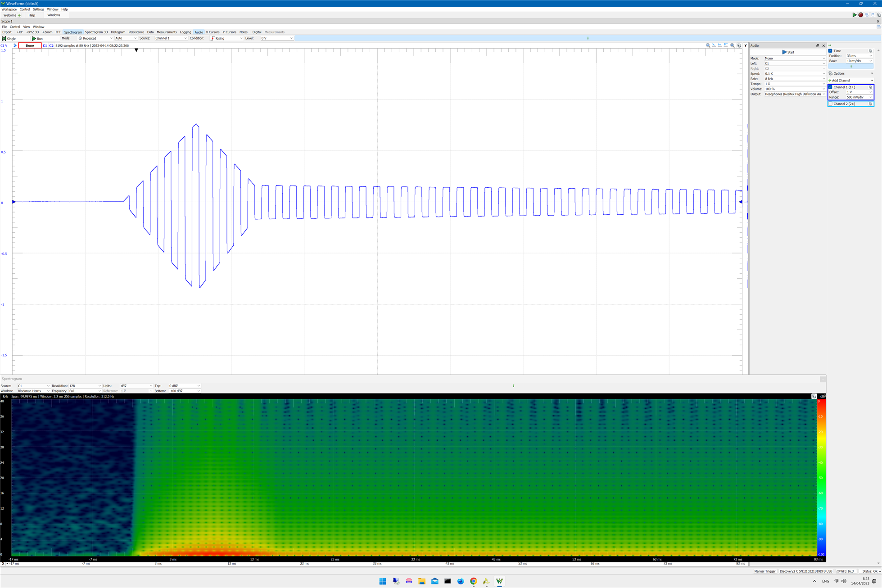
Task: Open Channel 1 Range 500 mV/div dropdown
Action: 859,97
